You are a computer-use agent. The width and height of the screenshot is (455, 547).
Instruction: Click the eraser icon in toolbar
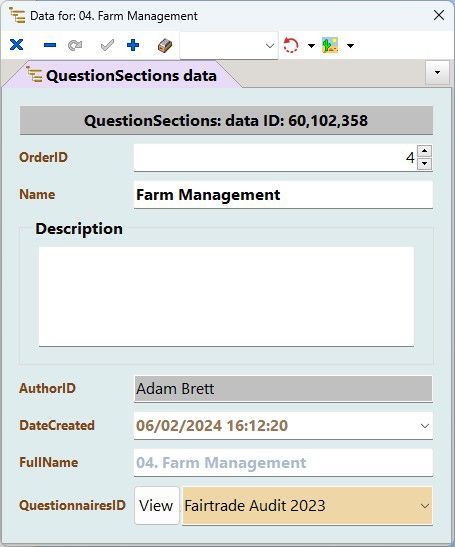coord(165,46)
